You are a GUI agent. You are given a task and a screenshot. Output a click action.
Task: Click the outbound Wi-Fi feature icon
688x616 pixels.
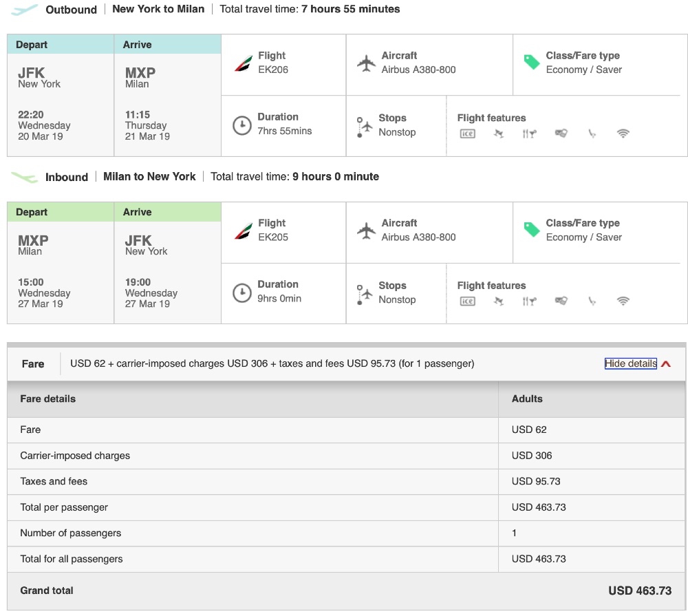pyautogui.click(x=623, y=134)
